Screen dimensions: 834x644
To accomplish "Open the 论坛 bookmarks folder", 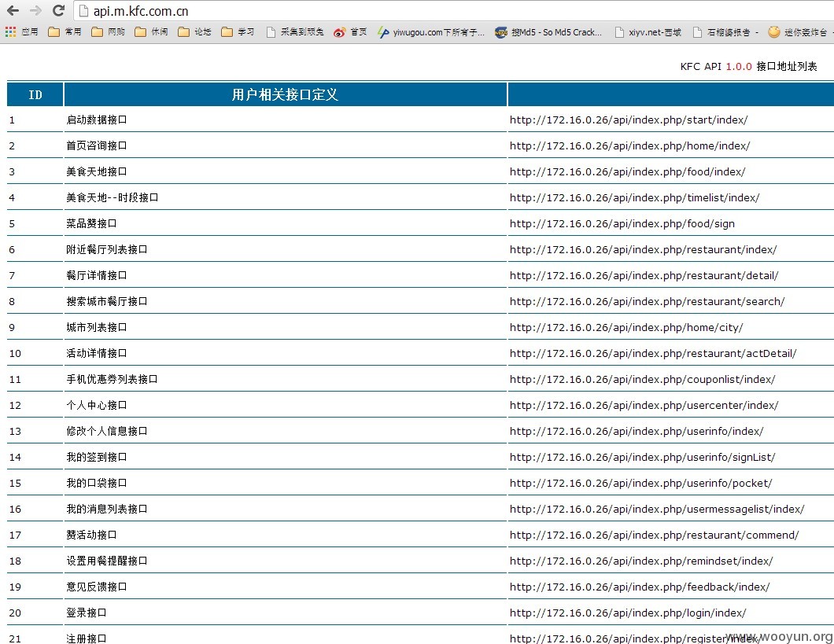I will coord(194,32).
